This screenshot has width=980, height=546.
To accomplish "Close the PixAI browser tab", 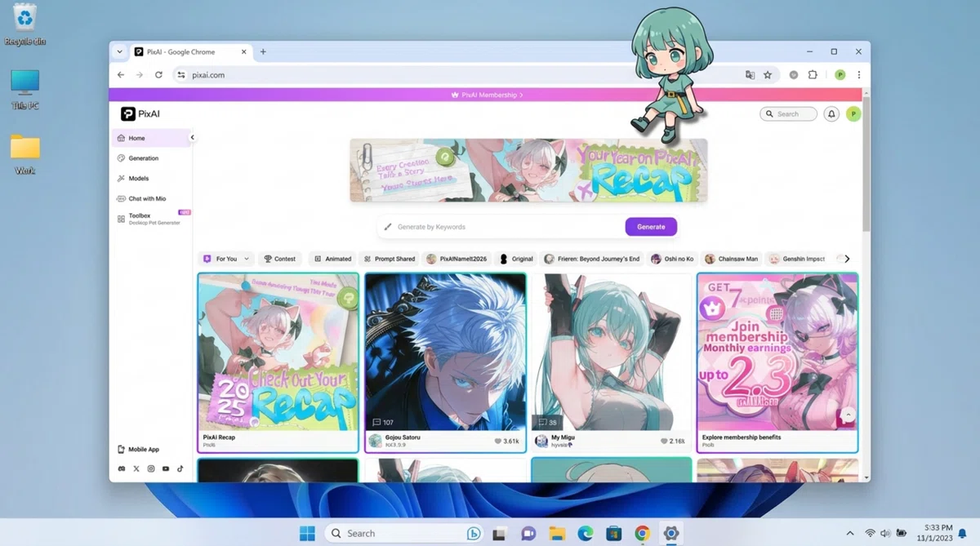I will pos(243,51).
